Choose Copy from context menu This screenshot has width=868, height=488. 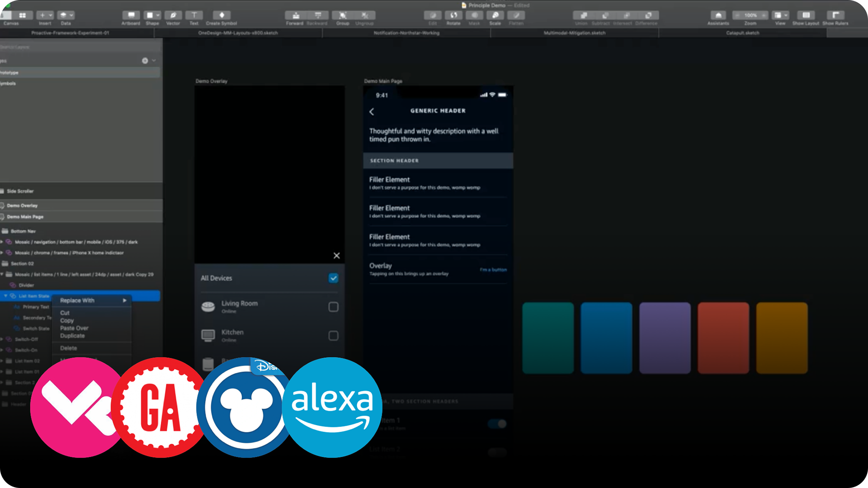(x=92, y=320)
